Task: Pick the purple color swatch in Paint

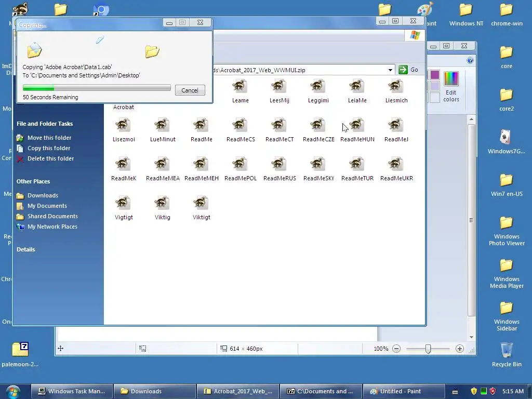Action: pyautogui.click(x=435, y=75)
